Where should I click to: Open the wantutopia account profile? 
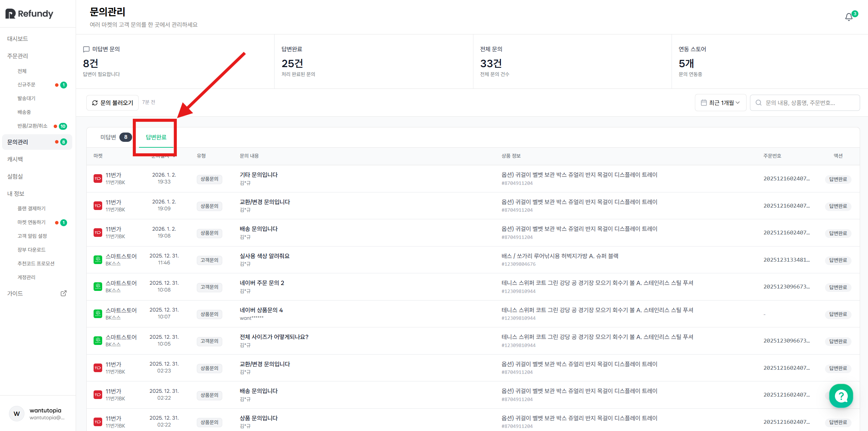(x=38, y=413)
